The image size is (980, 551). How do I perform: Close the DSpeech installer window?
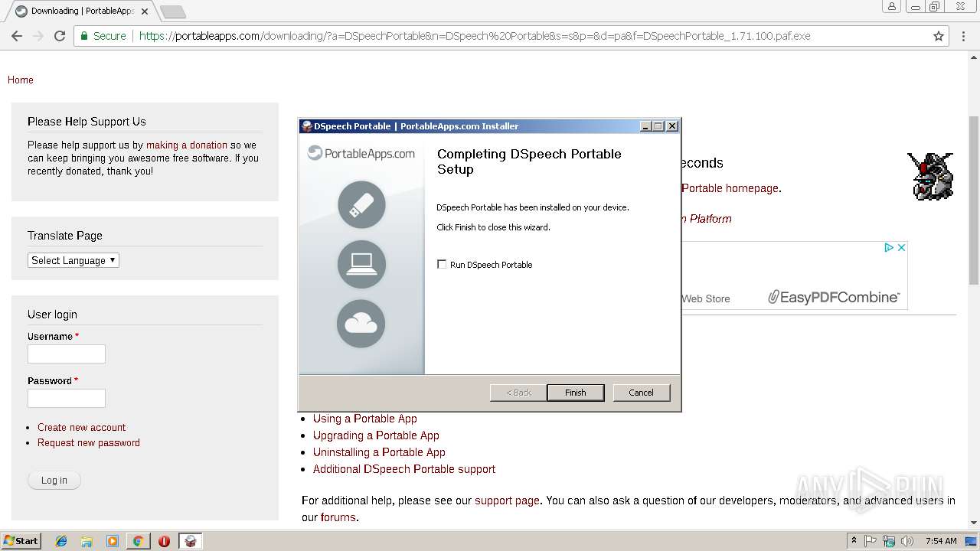[x=672, y=126]
